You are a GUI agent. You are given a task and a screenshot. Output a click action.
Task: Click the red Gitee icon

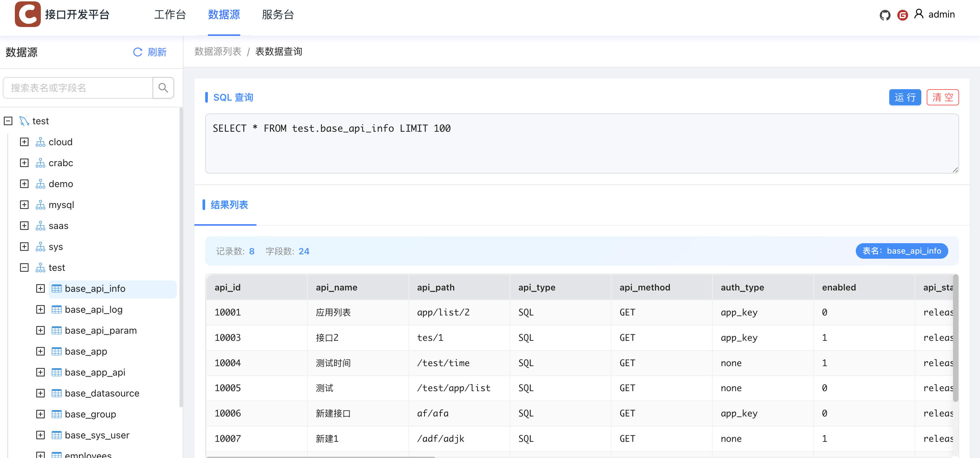(x=902, y=15)
